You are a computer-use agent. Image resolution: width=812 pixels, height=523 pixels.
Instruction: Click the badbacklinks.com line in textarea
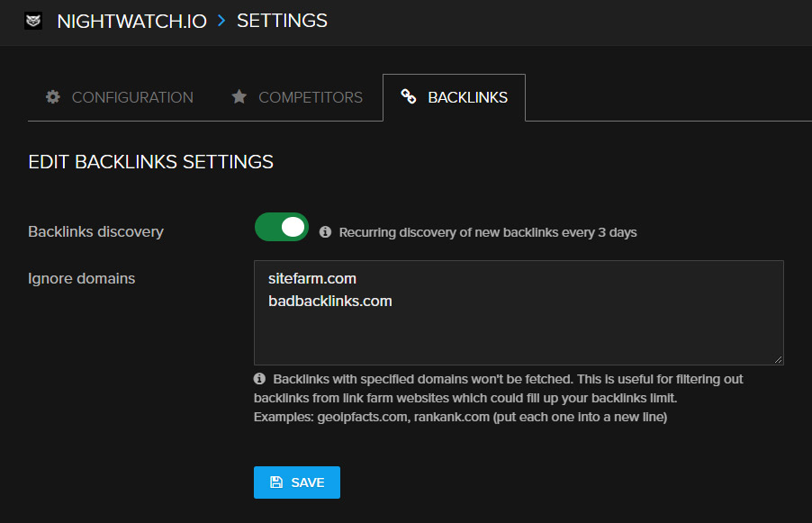point(330,301)
